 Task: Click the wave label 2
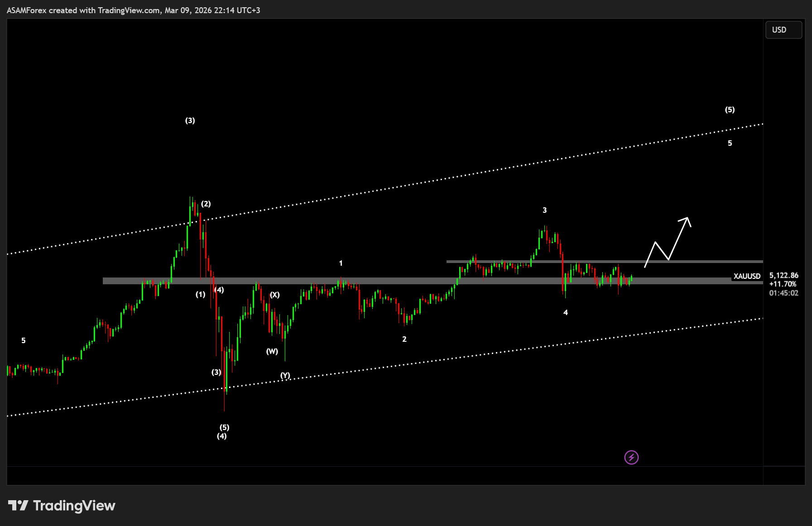point(404,339)
